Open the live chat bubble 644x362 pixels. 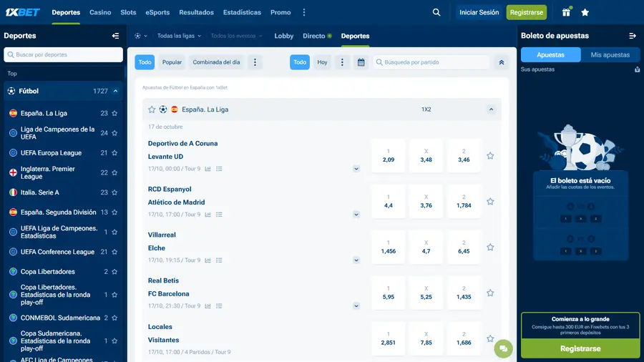tap(504, 349)
